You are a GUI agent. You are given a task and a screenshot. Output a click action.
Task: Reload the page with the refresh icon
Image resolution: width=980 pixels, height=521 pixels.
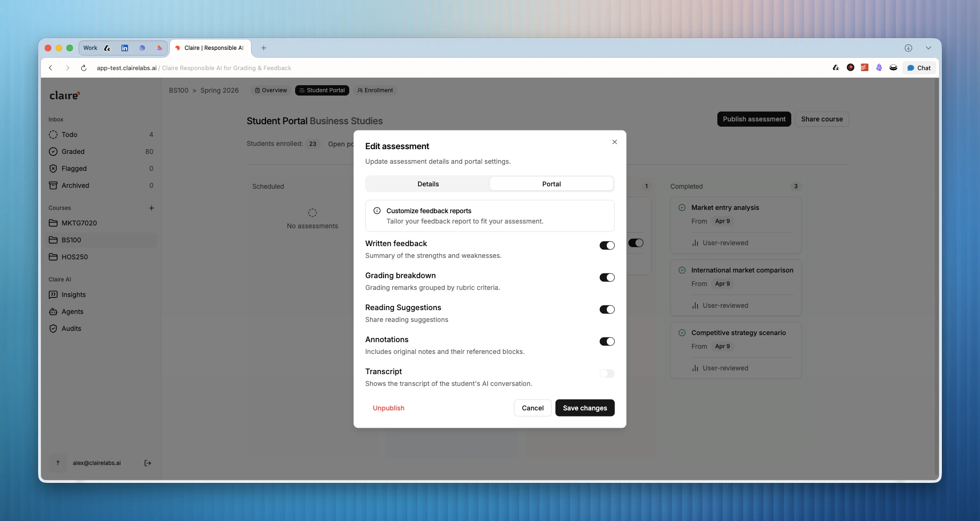(x=84, y=68)
